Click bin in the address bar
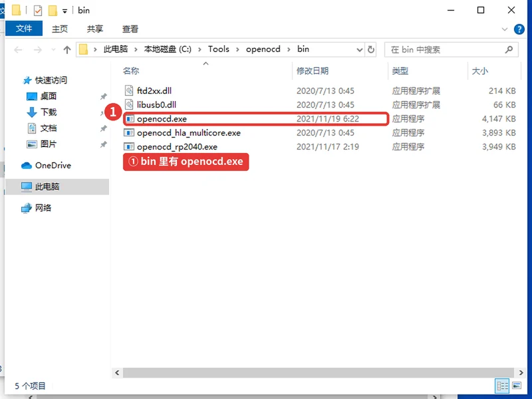This screenshot has height=399, width=532. click(x=303, y=49)
